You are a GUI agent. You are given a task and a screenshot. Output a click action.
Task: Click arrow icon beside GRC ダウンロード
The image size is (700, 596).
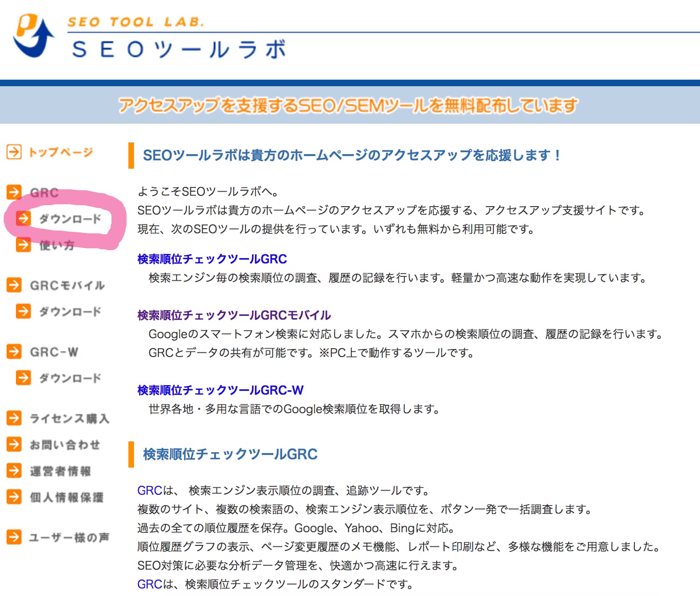(23, 218)
